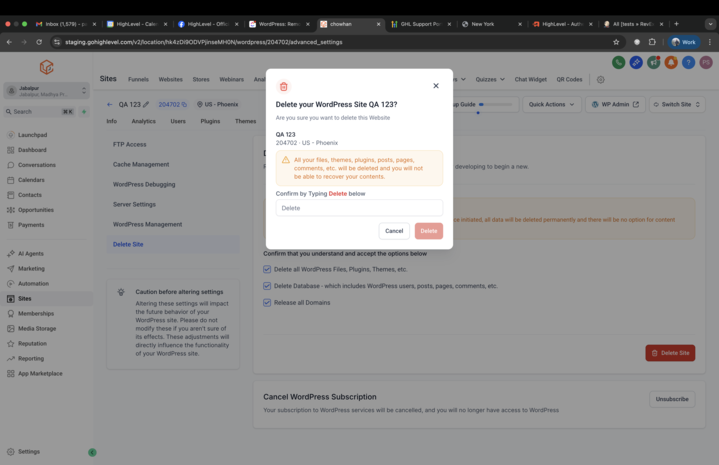Toggle Delete all WordPress Files checkbox

[x=267, y=269]
